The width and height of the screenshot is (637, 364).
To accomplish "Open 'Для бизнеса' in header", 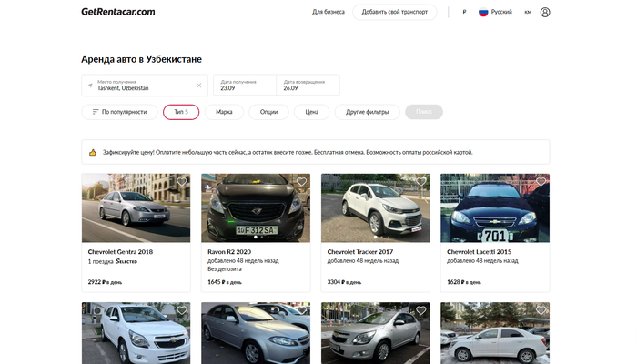I will click(x=328, y=12).
